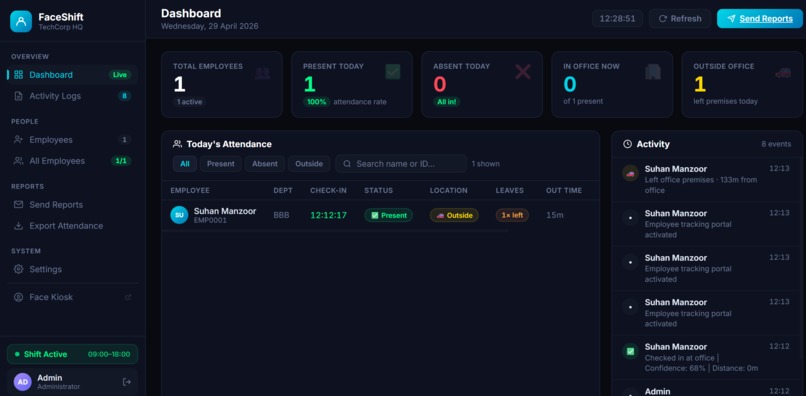Screen dimensions: 806x396
Task: Click the left office premises activity icon
Action: [x=630, y=173]
